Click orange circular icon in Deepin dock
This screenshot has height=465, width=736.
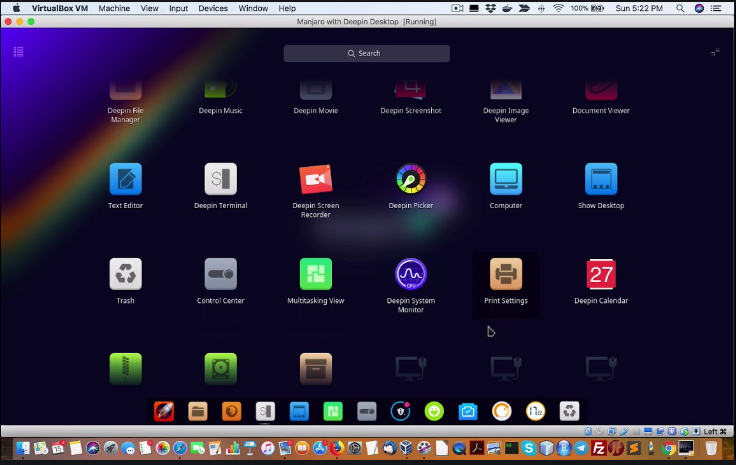coord(502,412)
